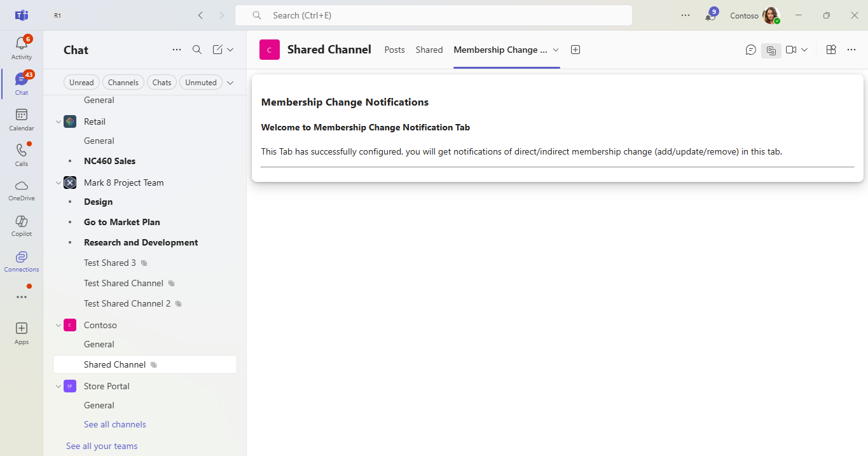Open the Apps store
Image resolution: width=868 pixels, height=456 pixels.
(x=22, y=333)
